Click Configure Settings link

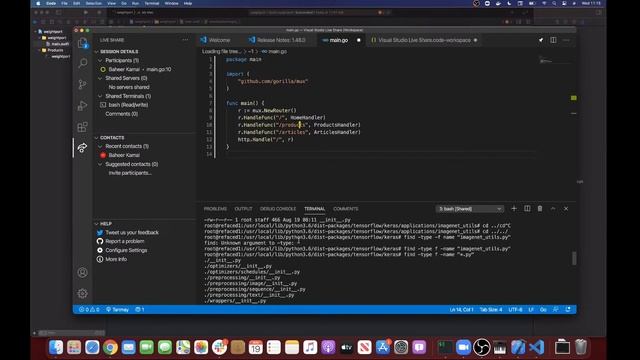point(126,250)
